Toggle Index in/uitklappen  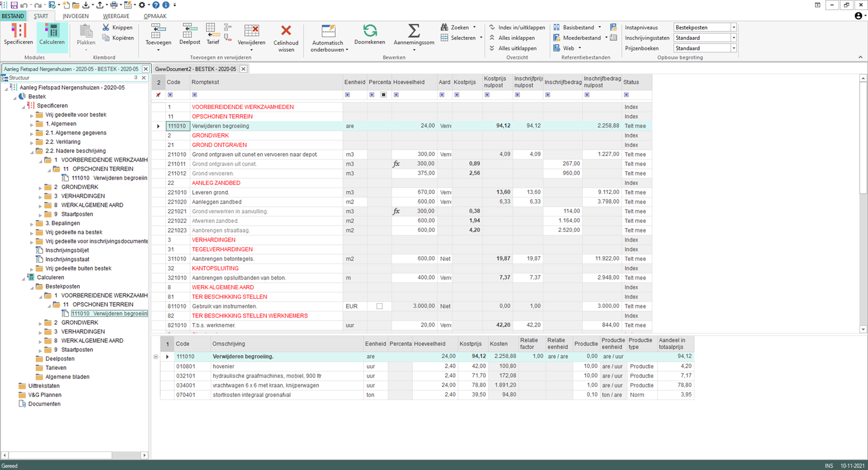517,27
